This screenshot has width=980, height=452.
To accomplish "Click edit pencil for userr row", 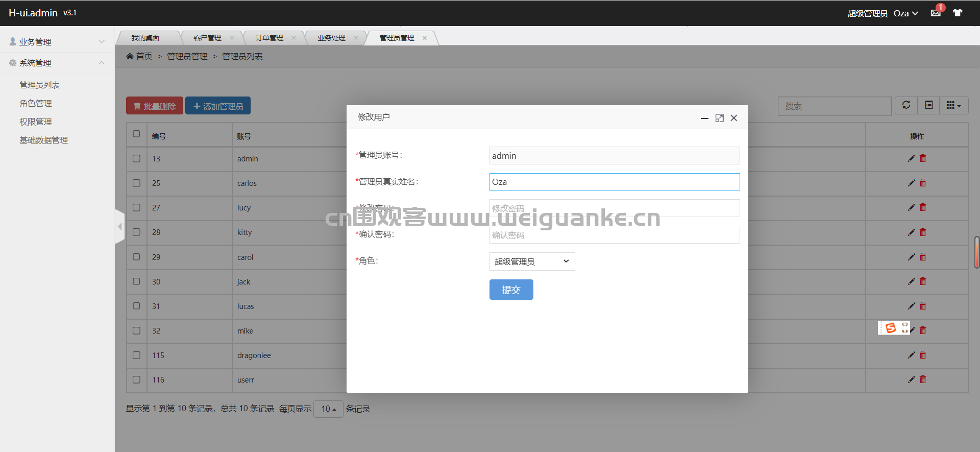I will 911,379.
